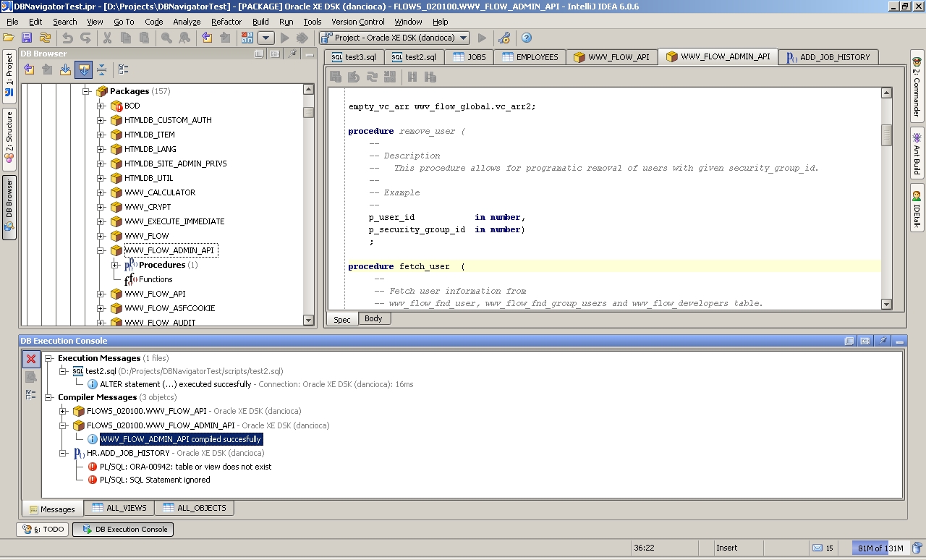Toggle the Z: Structure side panel

[x=9, y=140]
